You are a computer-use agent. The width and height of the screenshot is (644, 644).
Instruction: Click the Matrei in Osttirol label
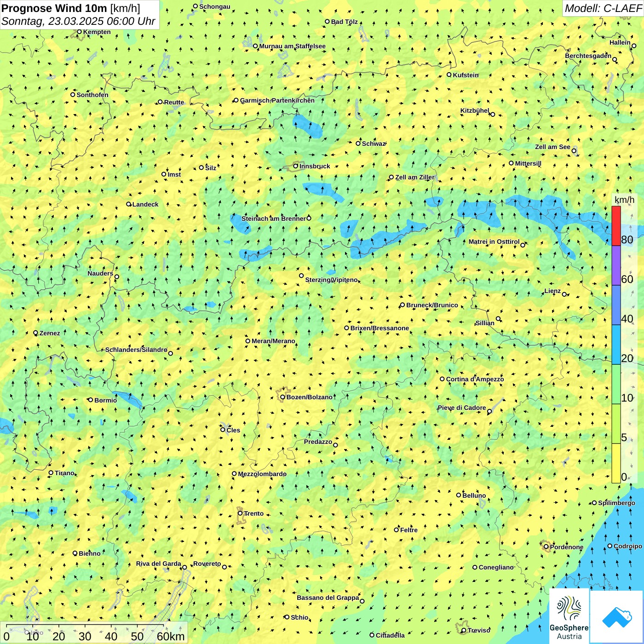click(x=494, y=241)
